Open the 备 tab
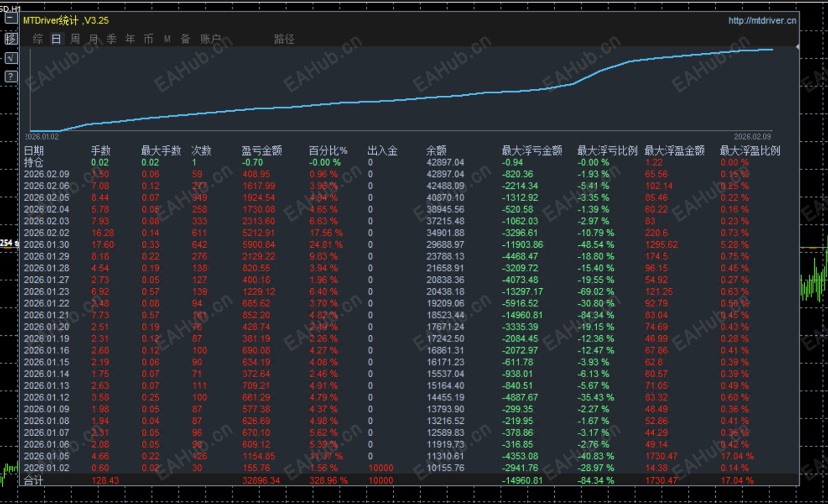 point(185,39)
